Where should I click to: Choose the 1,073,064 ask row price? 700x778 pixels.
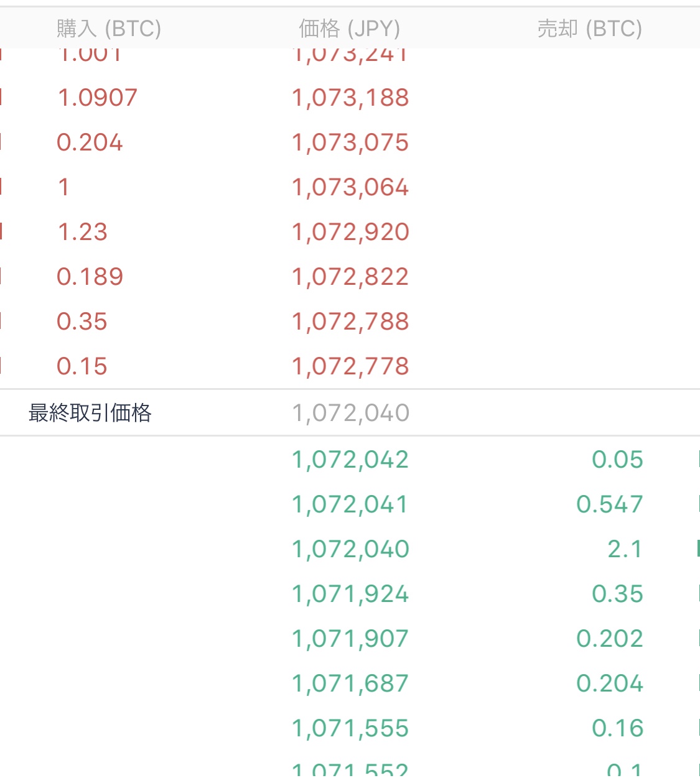350,187
